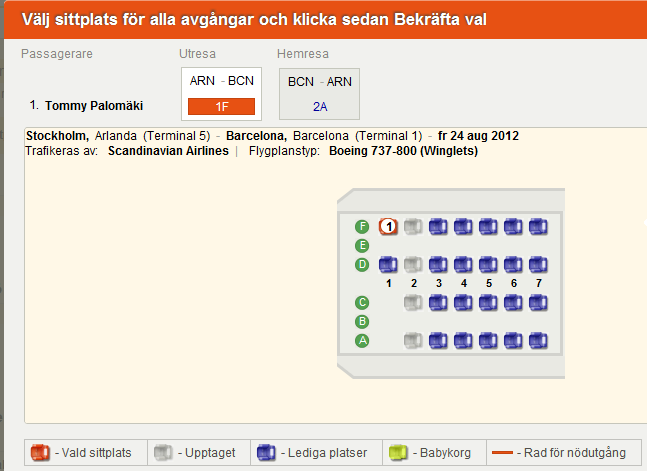Select free seat 7F
647x471 pixels.
coord(538,226)
